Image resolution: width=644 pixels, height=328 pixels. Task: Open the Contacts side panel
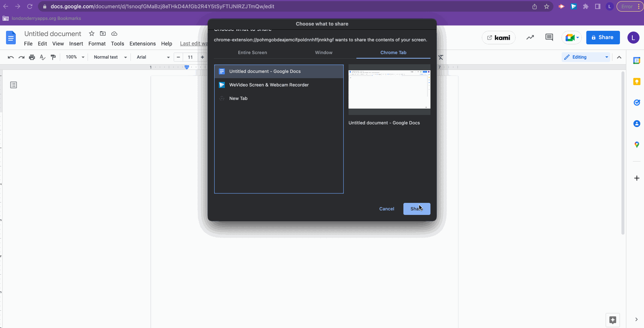(636, 124)
